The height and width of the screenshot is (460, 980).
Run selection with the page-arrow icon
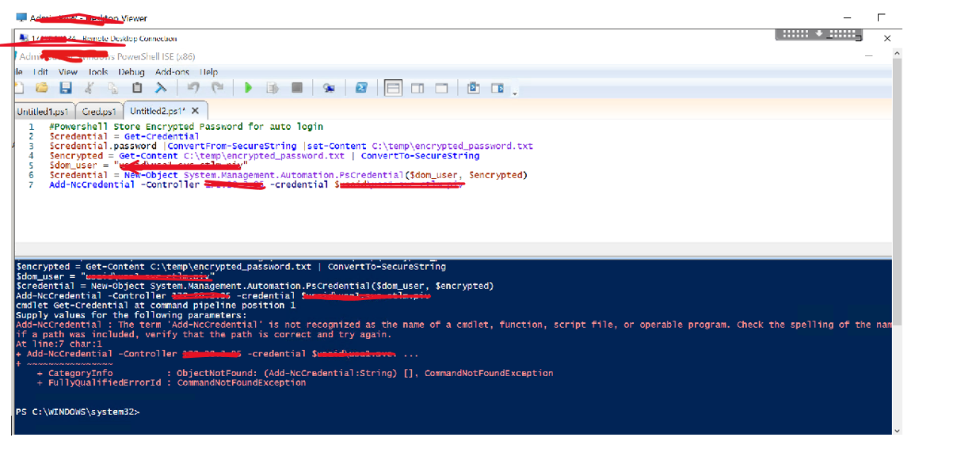click(x=273, y=88)
